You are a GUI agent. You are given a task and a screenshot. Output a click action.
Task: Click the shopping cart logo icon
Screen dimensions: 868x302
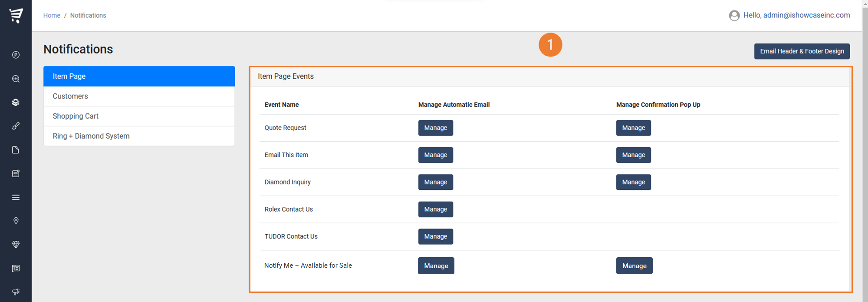(16, 15)
